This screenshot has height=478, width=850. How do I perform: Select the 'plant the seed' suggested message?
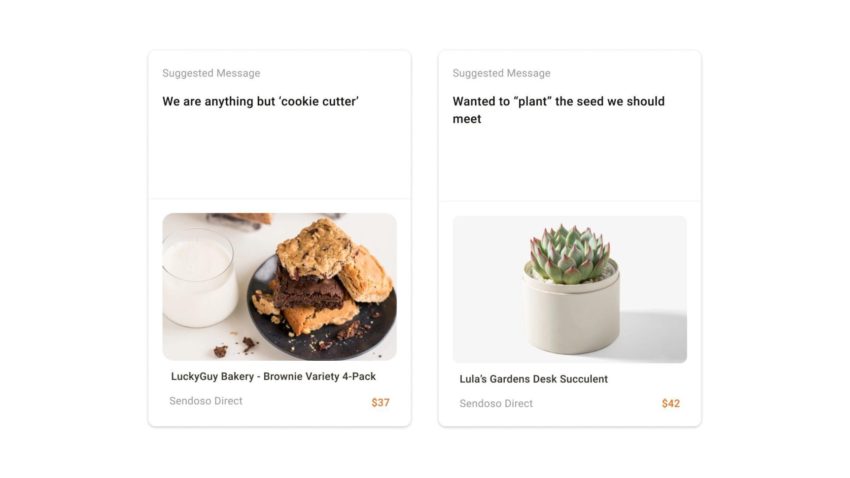557,109
